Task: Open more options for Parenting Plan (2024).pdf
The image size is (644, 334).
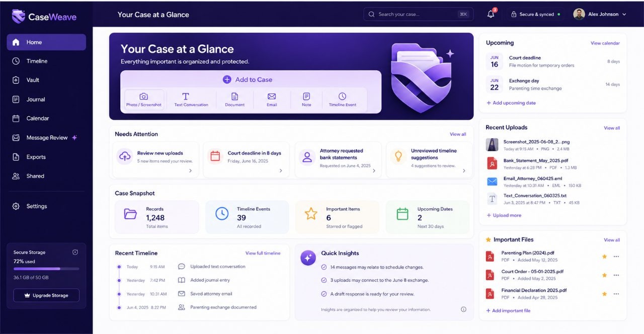Action: point(616,257)
